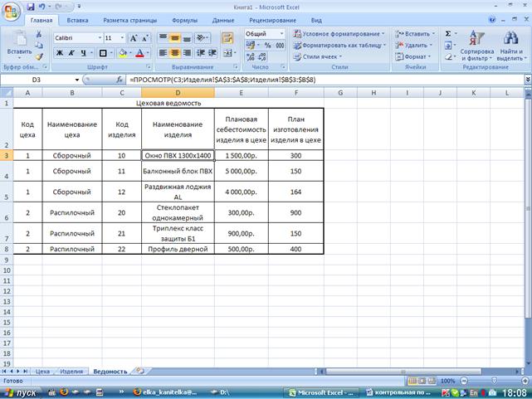
Task: Toggle italic (К) formatting
Action: (x=71, y=53)
